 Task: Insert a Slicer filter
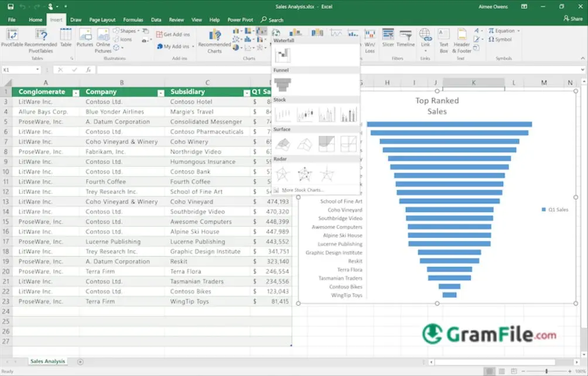point(388,37)
